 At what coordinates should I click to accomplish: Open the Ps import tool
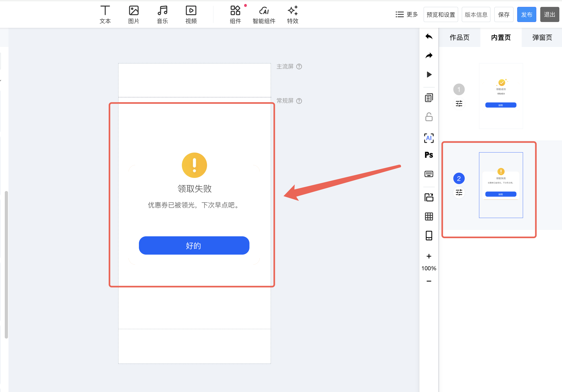[x=429, y=155]
